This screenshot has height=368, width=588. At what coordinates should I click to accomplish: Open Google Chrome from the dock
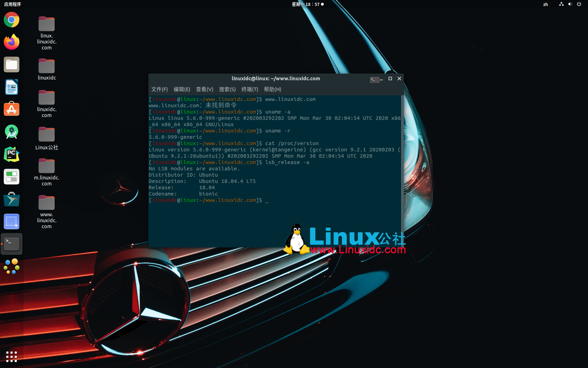pos(12,20)
